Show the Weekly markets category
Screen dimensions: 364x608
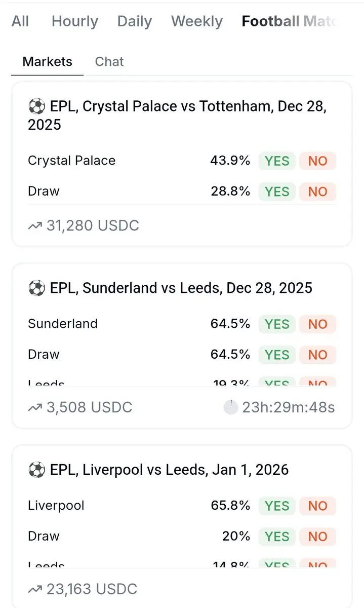point(196,21)
